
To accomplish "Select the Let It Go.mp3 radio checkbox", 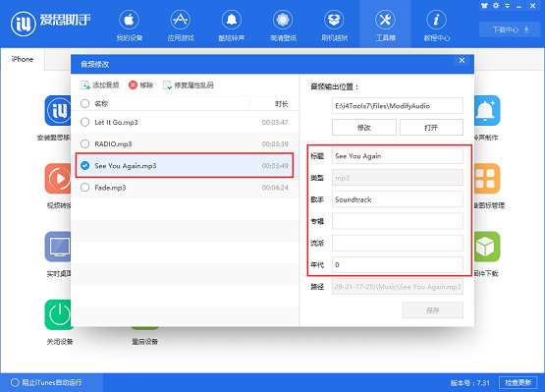I will point(84,122).
